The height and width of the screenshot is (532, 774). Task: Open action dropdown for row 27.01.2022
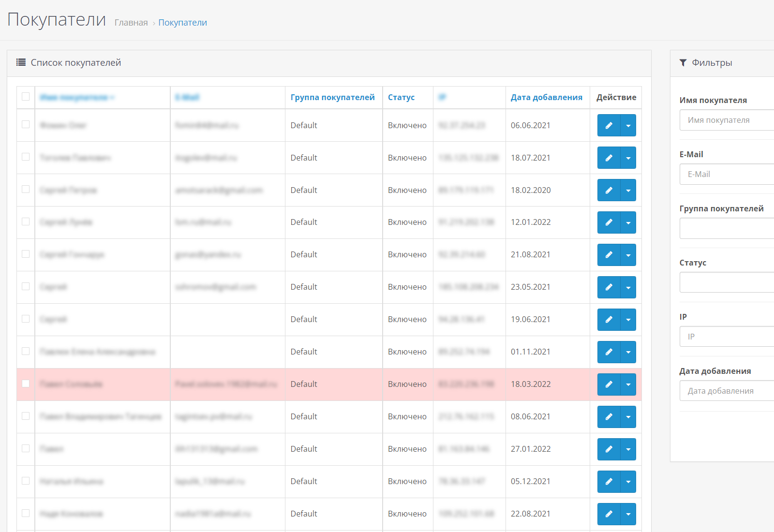pos(628,449)
